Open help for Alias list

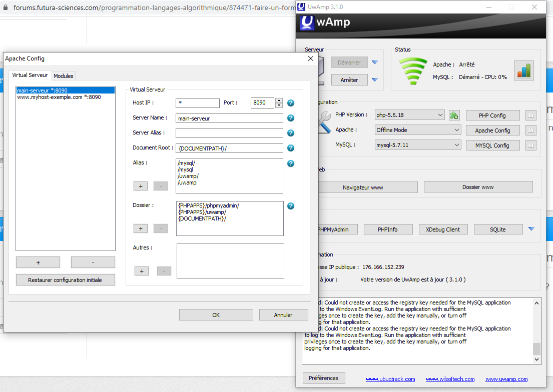tap(291, 163)
